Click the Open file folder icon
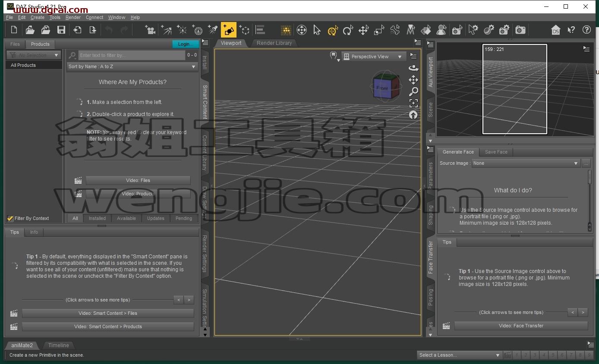599x364 pixels. click(30, 30)
